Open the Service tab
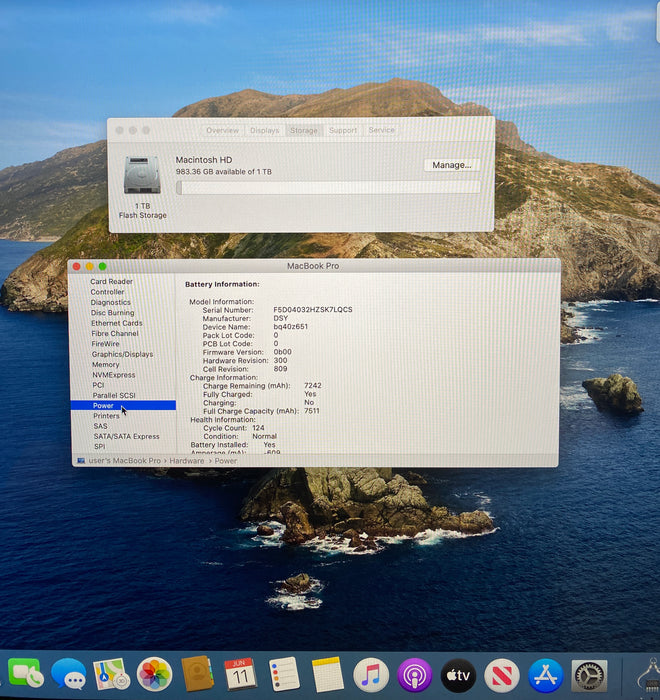 [x=381, y=130]
